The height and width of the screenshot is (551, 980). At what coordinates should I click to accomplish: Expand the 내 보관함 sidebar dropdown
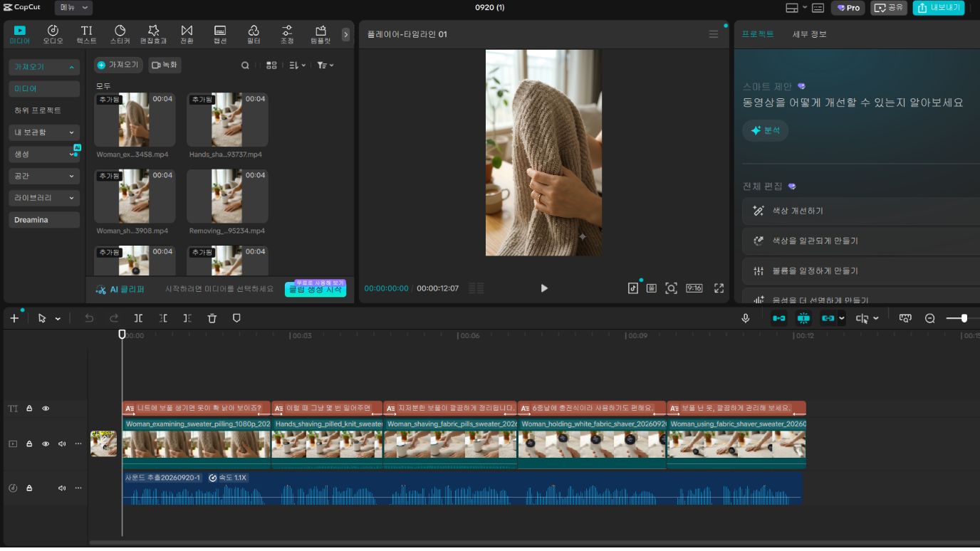(x=44, y=132)
